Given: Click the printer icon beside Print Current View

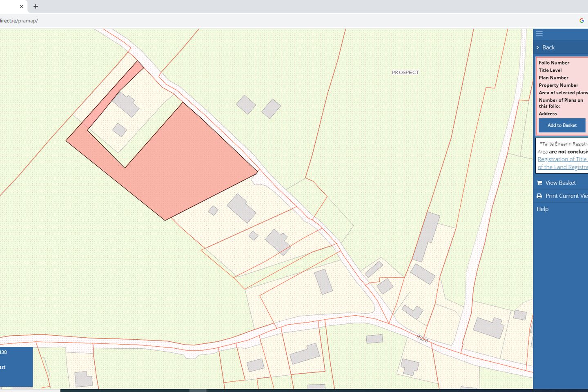Looking at the screenshot, I should (x=539, y=196).
